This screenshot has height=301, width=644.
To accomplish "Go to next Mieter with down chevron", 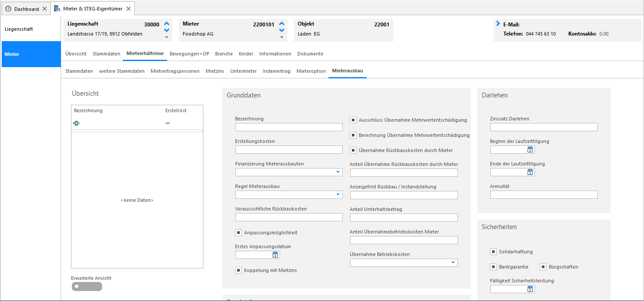I will [x=282, y=30].
